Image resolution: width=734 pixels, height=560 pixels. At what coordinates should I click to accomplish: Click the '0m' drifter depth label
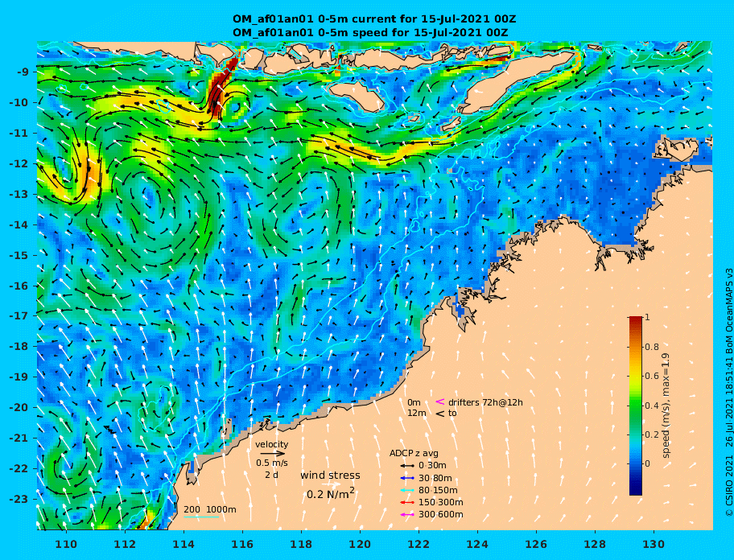(414, 402)
